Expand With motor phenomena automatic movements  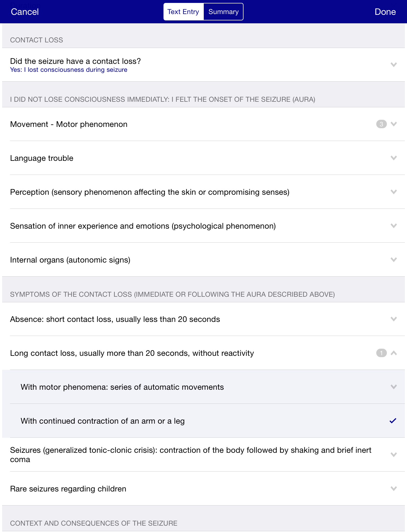click(203, 387)
